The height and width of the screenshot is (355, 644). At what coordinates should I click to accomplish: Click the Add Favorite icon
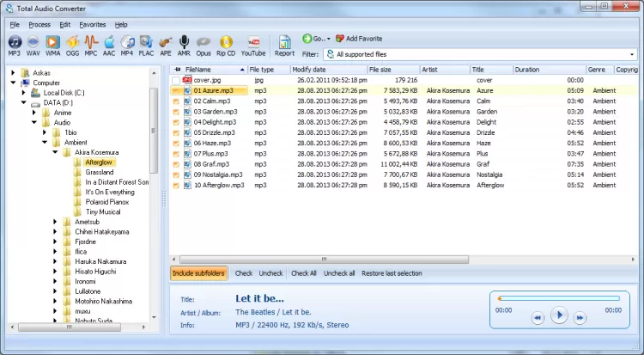[340, 39]
